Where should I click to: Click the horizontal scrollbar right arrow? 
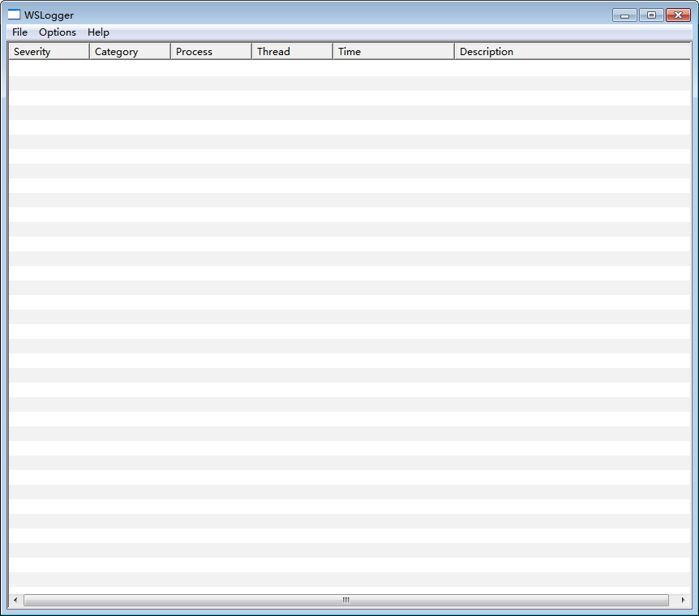pyautogui.click(x=683, y=600)
